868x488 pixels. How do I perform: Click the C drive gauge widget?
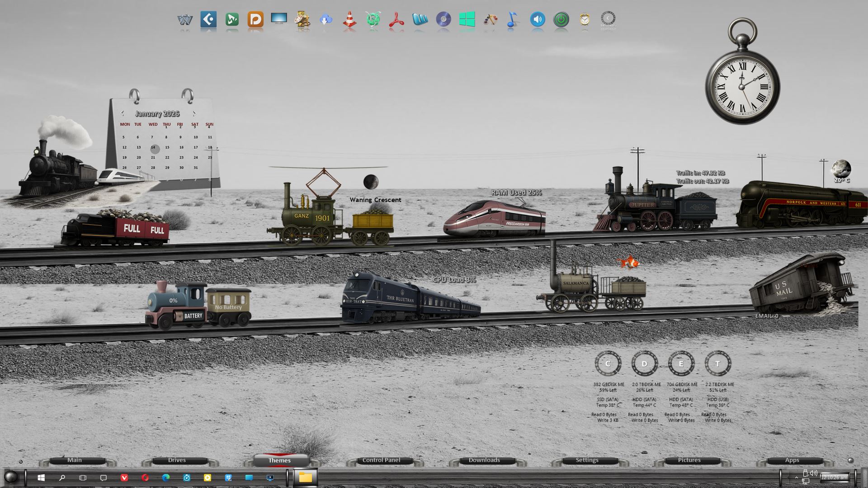point(608,364)
